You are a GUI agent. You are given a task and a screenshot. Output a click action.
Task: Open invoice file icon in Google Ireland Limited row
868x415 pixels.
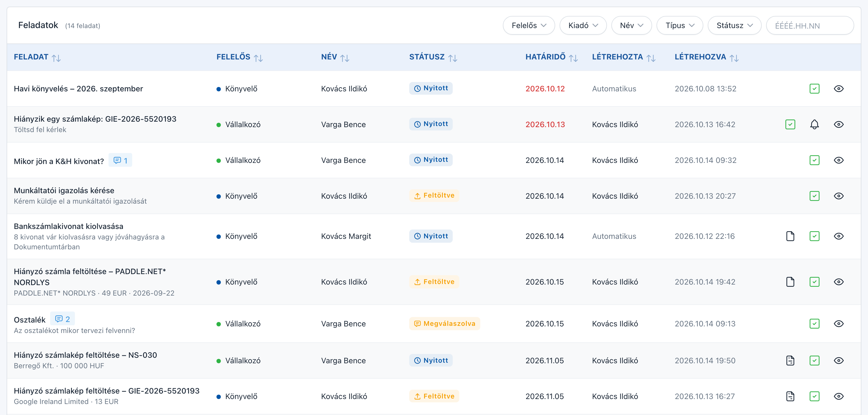click(x=790, y=397)
